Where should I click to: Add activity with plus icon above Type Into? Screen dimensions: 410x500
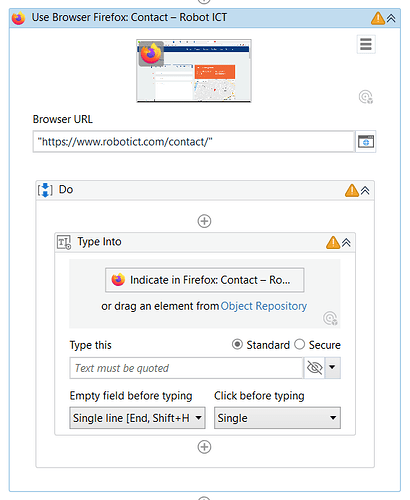204,221
